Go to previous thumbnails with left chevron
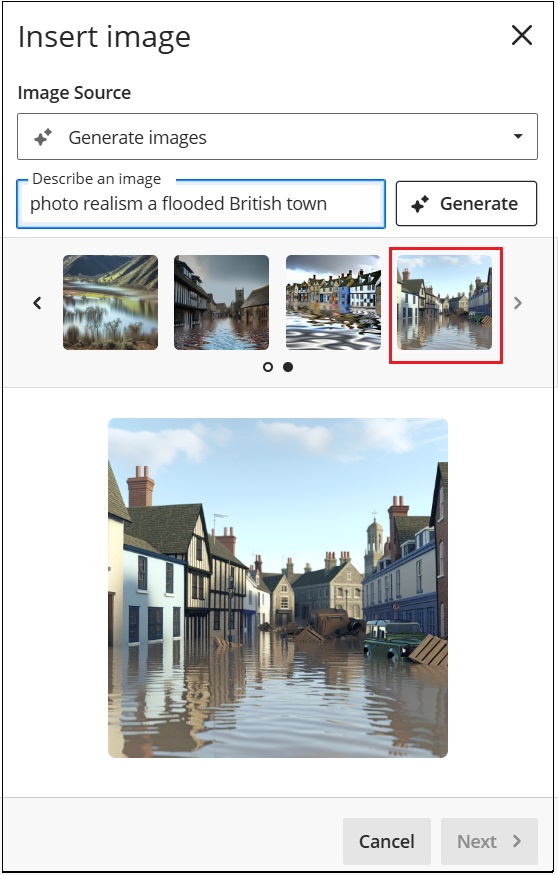 [37, 303]
